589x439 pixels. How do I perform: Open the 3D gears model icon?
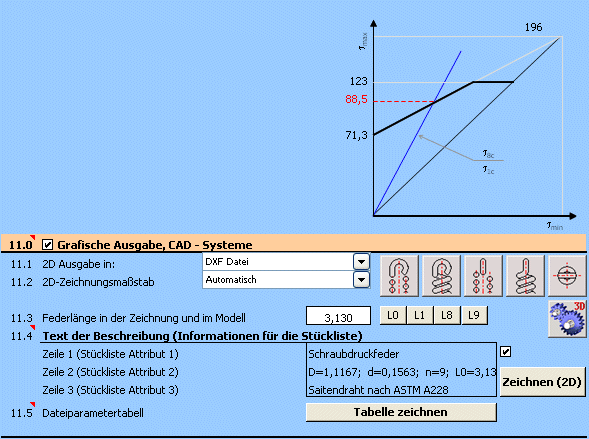point(567,318)
